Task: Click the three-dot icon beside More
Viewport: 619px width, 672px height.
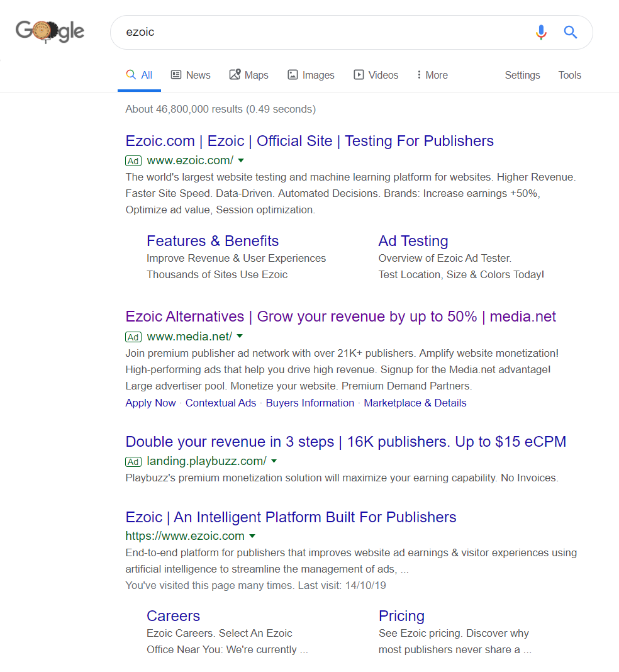Action: [419, 75]
